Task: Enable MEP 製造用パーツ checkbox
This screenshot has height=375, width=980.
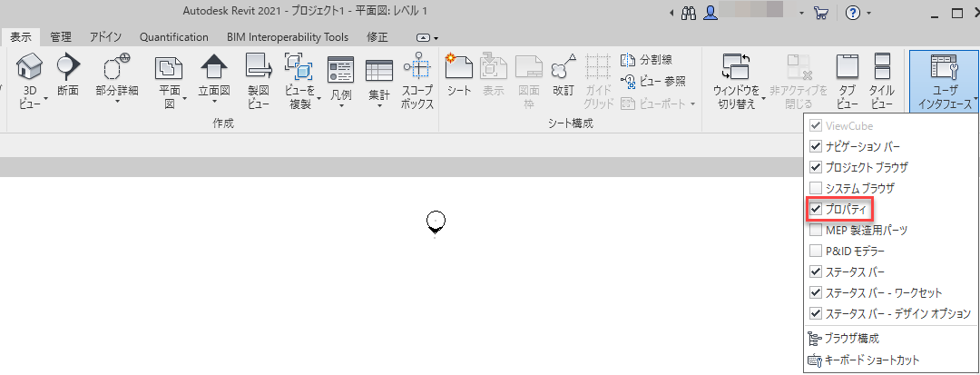Action: (x=815, y=230)
